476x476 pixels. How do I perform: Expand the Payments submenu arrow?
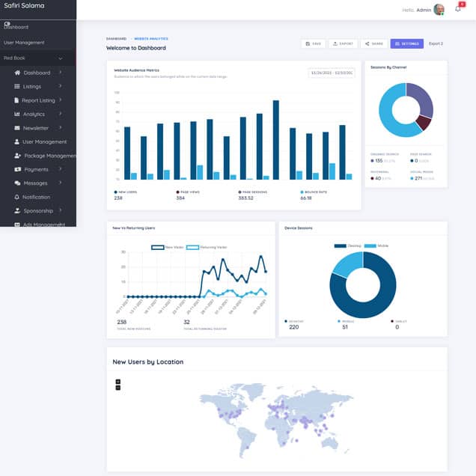[61, 169]
